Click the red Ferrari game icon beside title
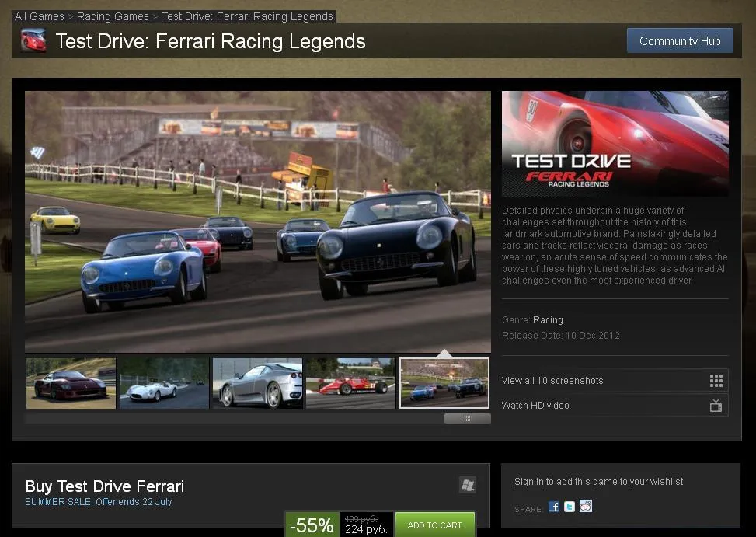This screenshot has width=756, height=537. (33, 40)
